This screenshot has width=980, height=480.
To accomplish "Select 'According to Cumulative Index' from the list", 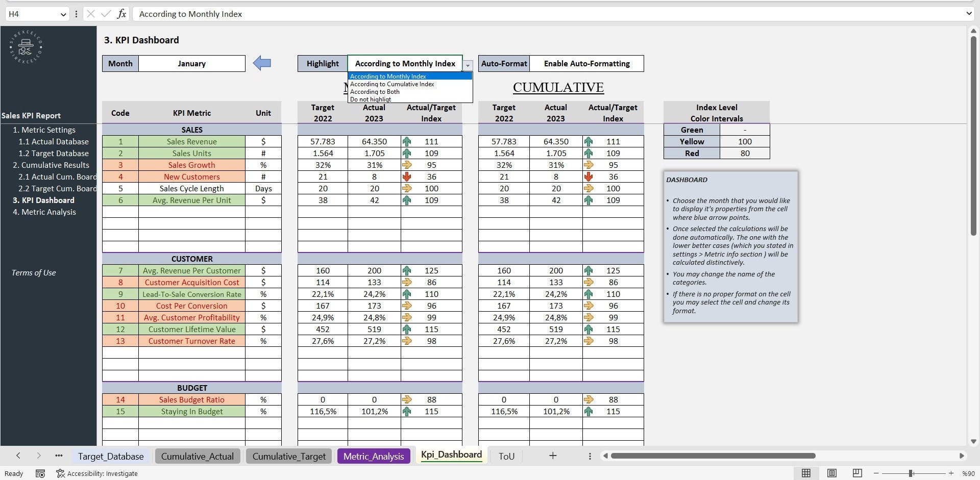I will [391, 84].
